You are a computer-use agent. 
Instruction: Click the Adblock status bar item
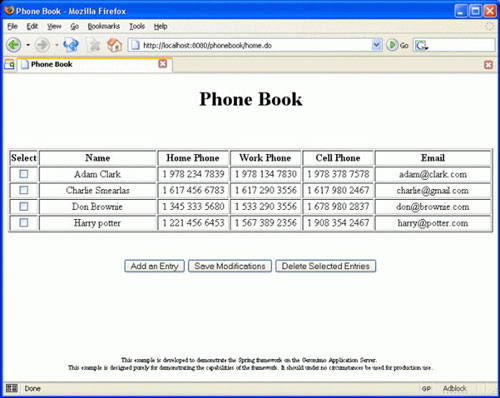pyautogui.click(x=455, y=388)
